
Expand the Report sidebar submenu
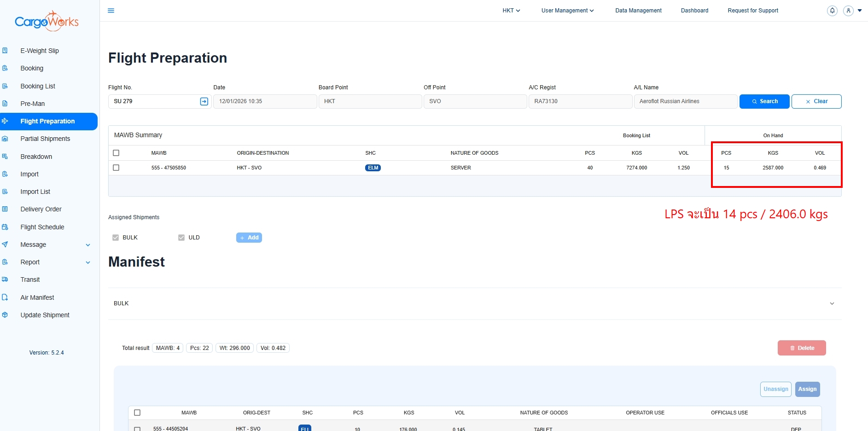[88, 262]
